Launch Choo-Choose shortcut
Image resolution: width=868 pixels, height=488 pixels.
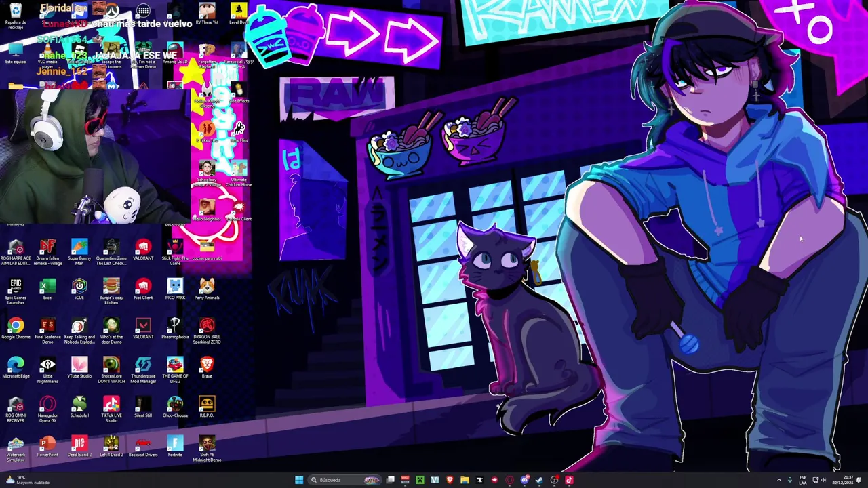[x=175, y=407]
